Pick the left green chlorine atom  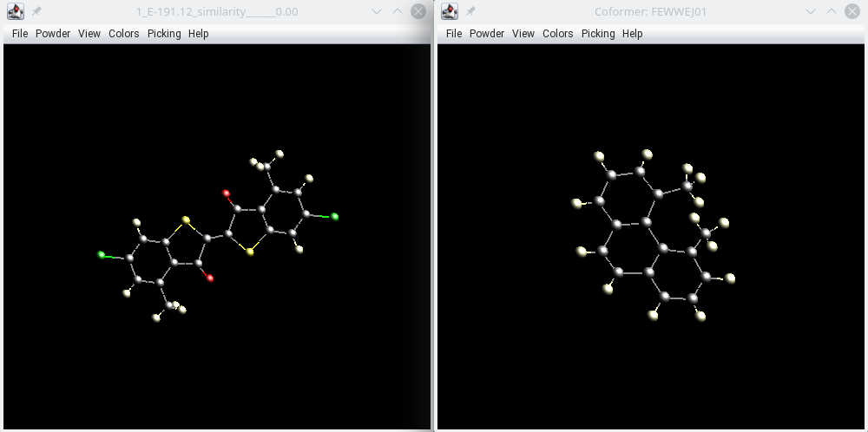(102, 254)
